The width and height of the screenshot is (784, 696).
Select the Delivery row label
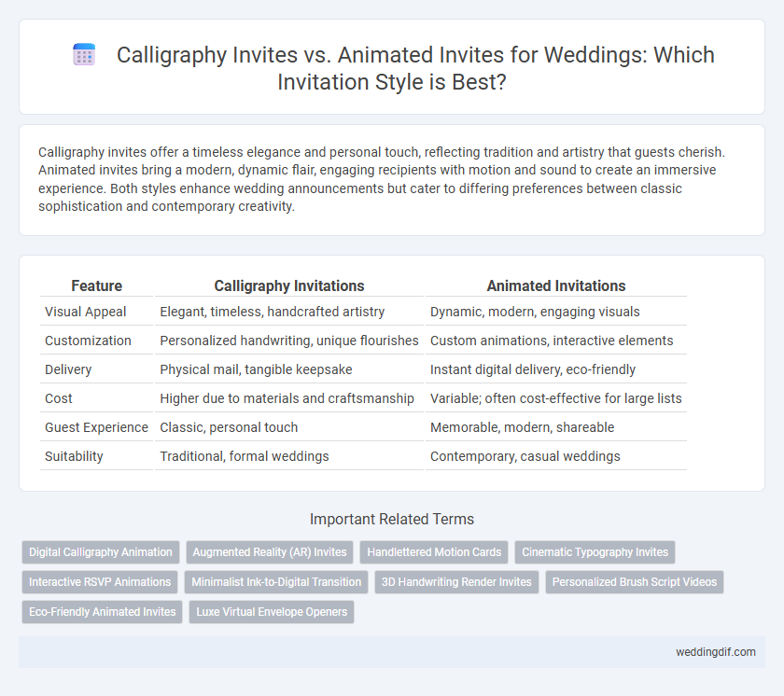tap(68, 369)
